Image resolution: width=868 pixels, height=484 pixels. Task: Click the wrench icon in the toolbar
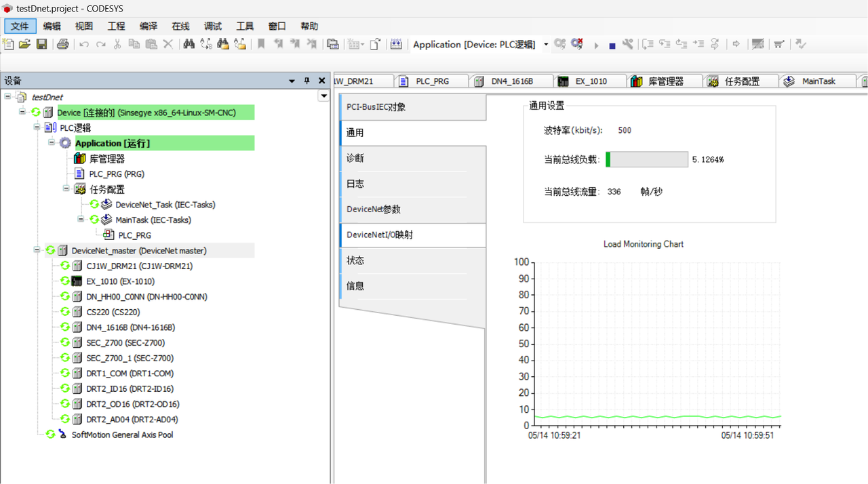coord(628,44)
